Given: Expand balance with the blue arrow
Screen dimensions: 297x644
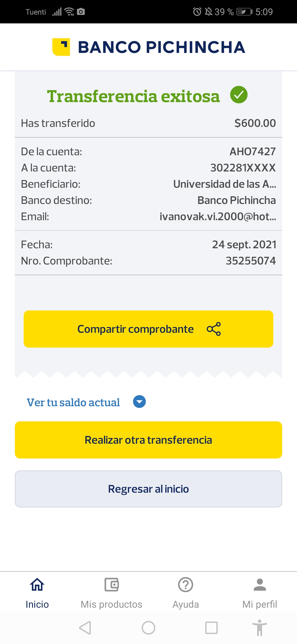Looking at the screenshot, I should pyautogui.click(x=139, y=402).
